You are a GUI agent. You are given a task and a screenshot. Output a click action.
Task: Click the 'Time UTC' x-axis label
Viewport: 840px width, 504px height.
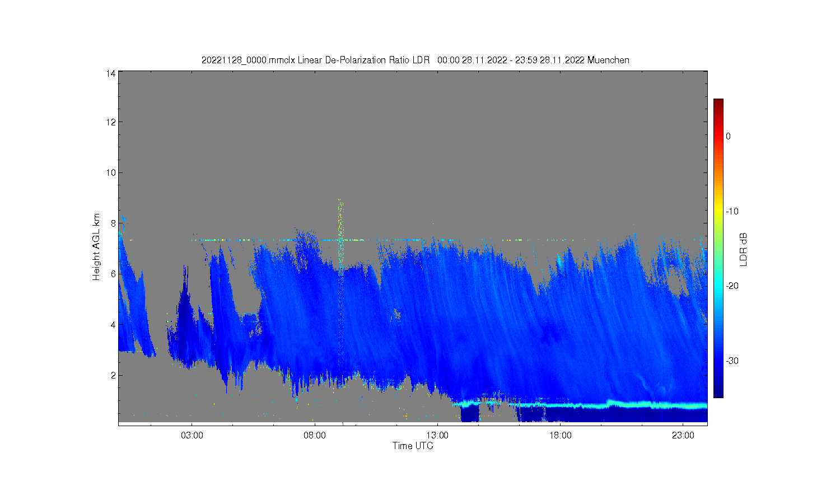coord(413,446)
